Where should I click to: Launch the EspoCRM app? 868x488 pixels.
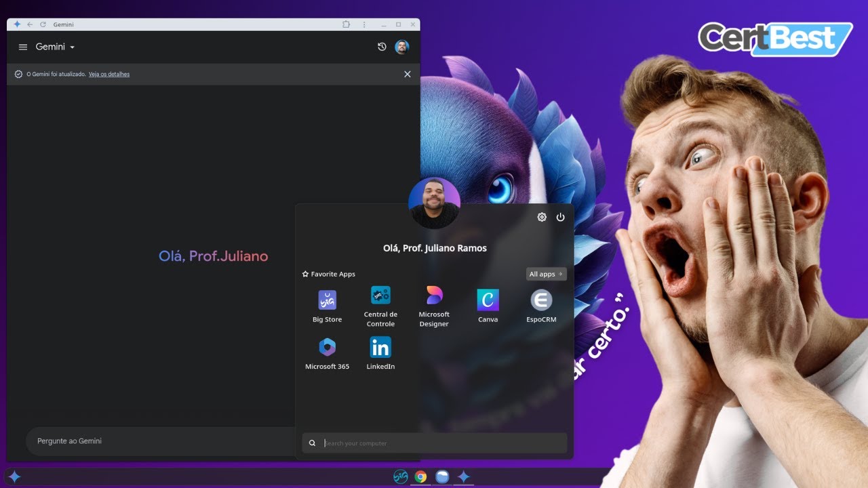point(541,306)
